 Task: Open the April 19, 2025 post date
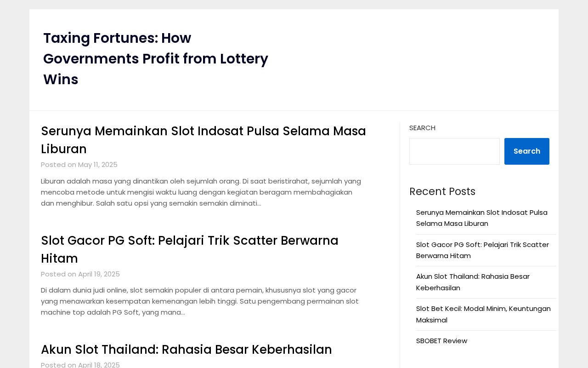[99, 274]
